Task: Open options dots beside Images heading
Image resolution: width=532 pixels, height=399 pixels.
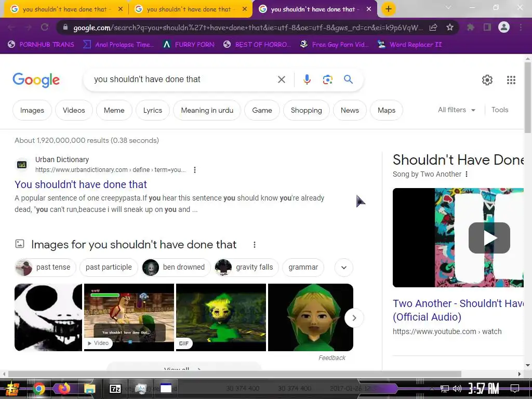Action: (x=255, y=245)
